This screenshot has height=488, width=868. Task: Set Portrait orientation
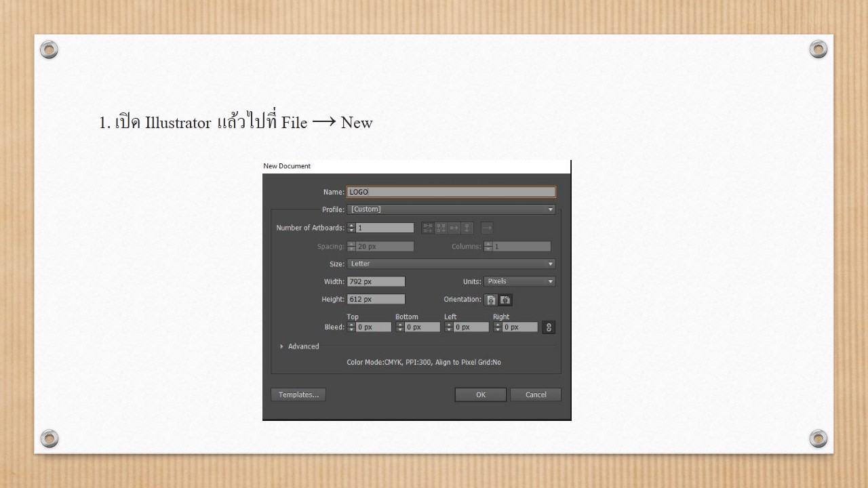coord(491,300)
